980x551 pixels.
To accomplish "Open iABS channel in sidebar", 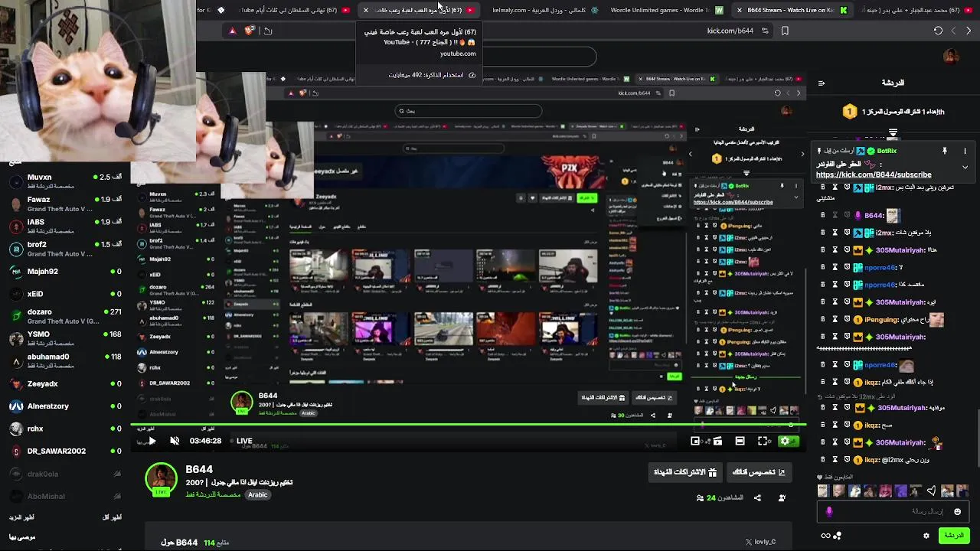I will point(65,226).
